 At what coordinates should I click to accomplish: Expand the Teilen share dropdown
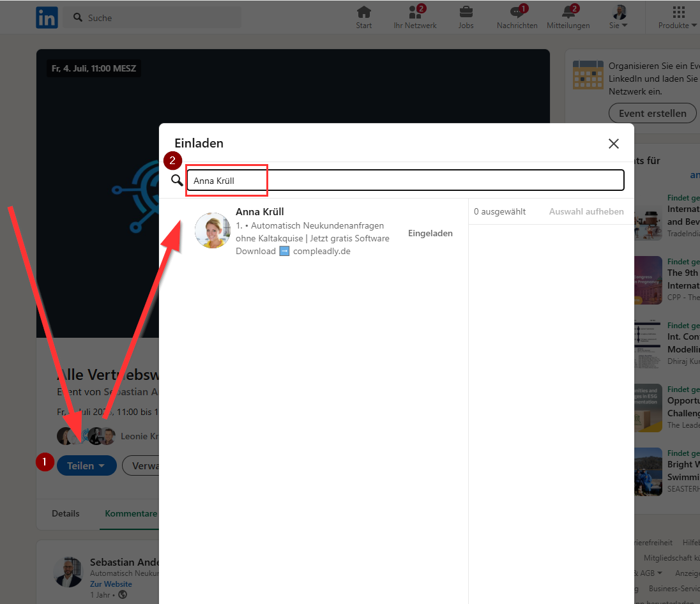86,465
